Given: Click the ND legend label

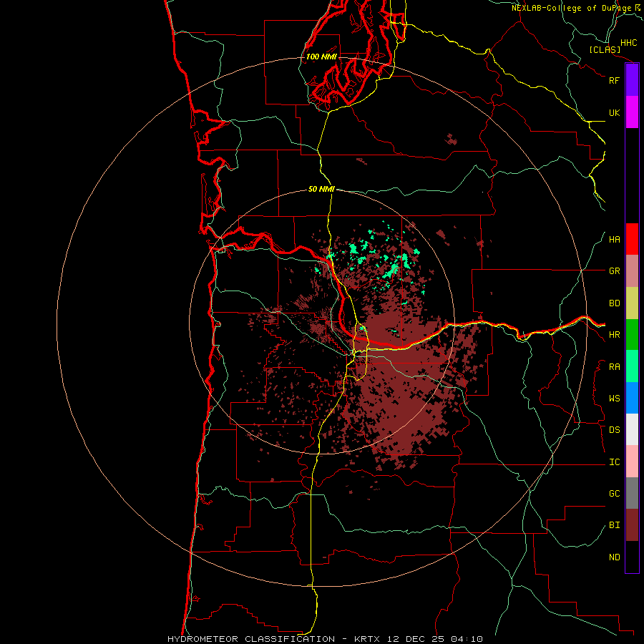Looking at the screenshot, I should pyautogui.click(x=615, y=557).
